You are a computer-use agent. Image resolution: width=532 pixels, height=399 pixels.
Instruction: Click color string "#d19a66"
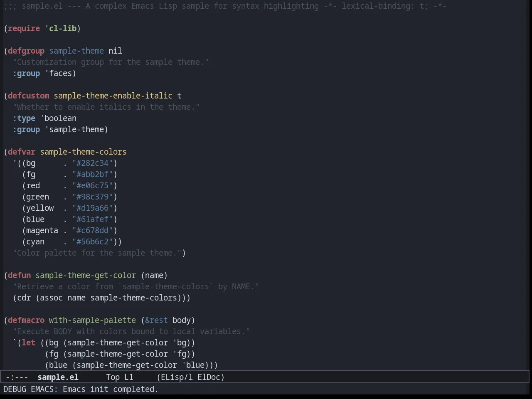(92, 208)
